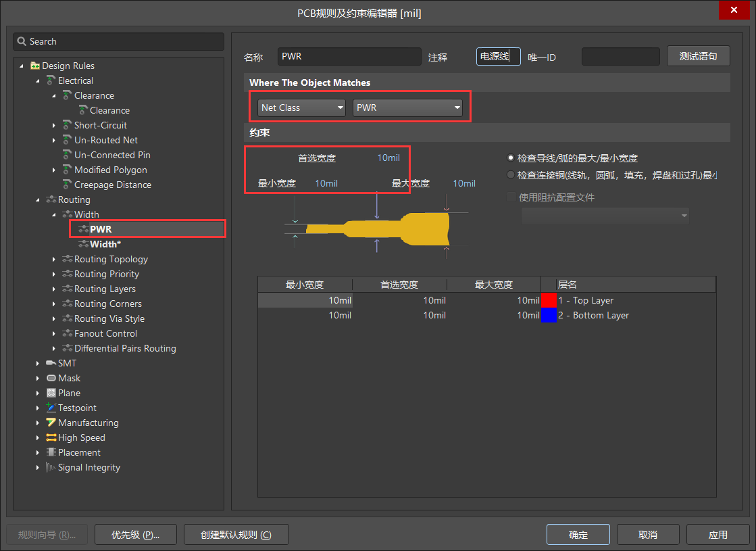Select the Clearance child rule
Image resolution: width=756 pixels, height=551 pixels.
tap(109, 110)
